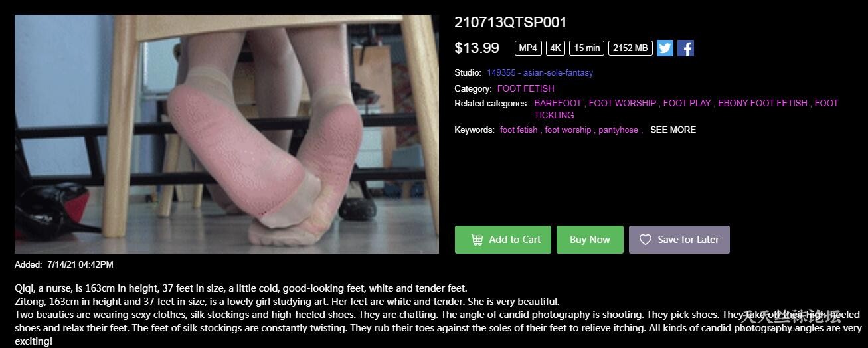The height and width of the screenshot is (348, 868).
Task: Expand keywords with SEE MORE
Action: 673,130
